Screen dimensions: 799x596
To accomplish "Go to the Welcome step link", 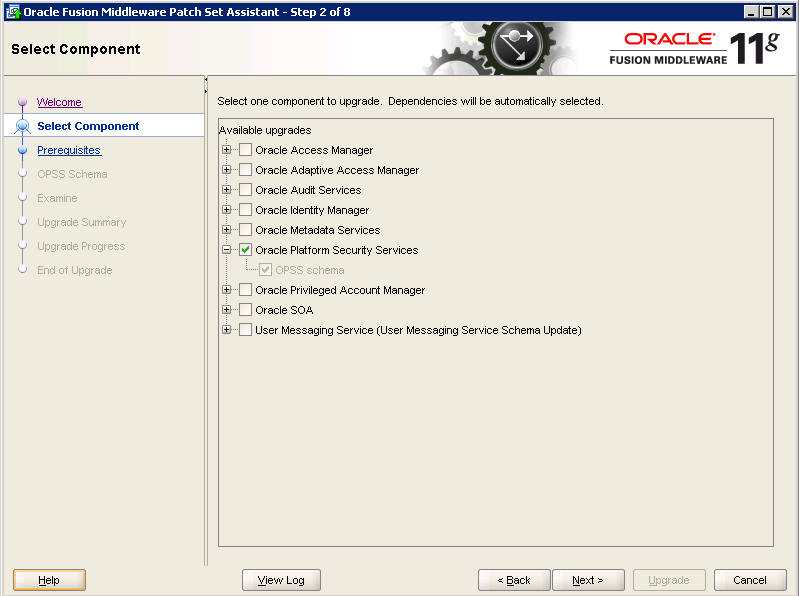I will (59, 102).
